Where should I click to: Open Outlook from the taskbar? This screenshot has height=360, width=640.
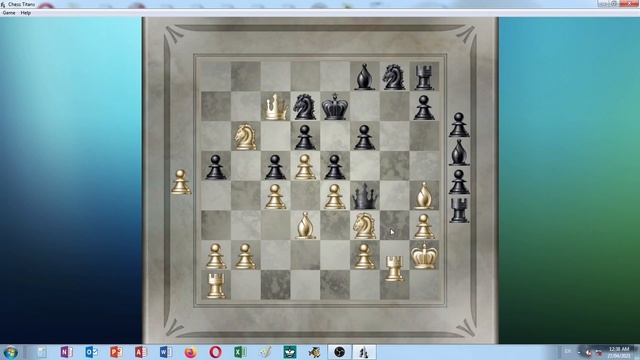pyautogui.click(x=91, y=352)
